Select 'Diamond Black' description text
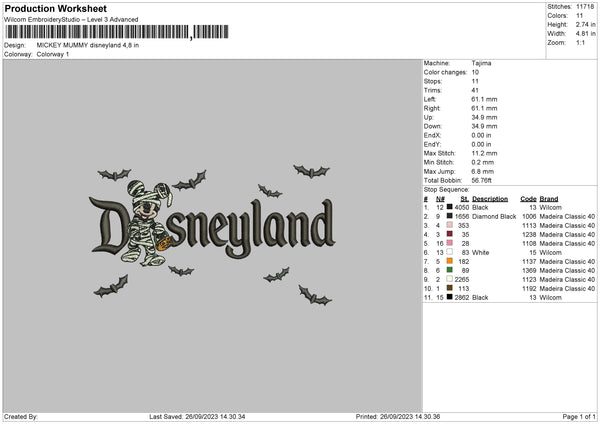 tap(494, 217)
